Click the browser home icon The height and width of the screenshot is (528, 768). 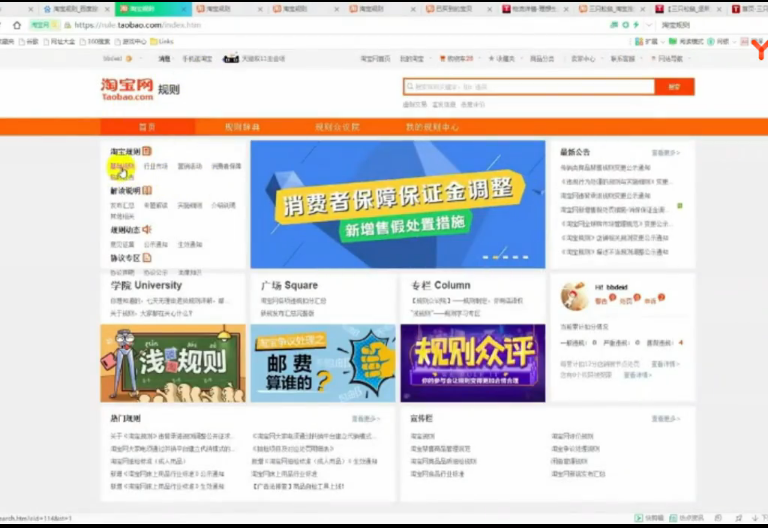coord(17,25)
